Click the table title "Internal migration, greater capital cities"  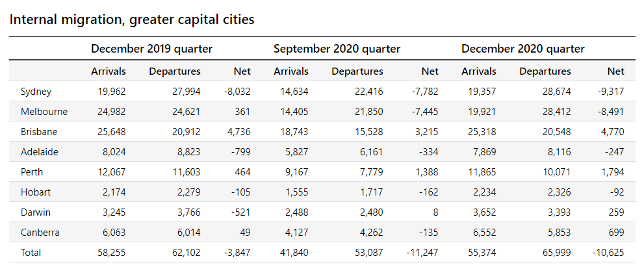tap(131, 19)
